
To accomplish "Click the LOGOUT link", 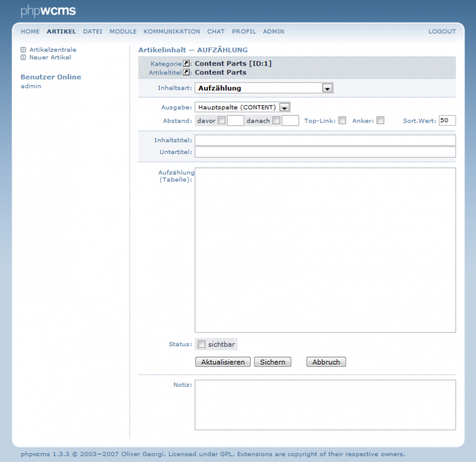I will click(441, 32).
